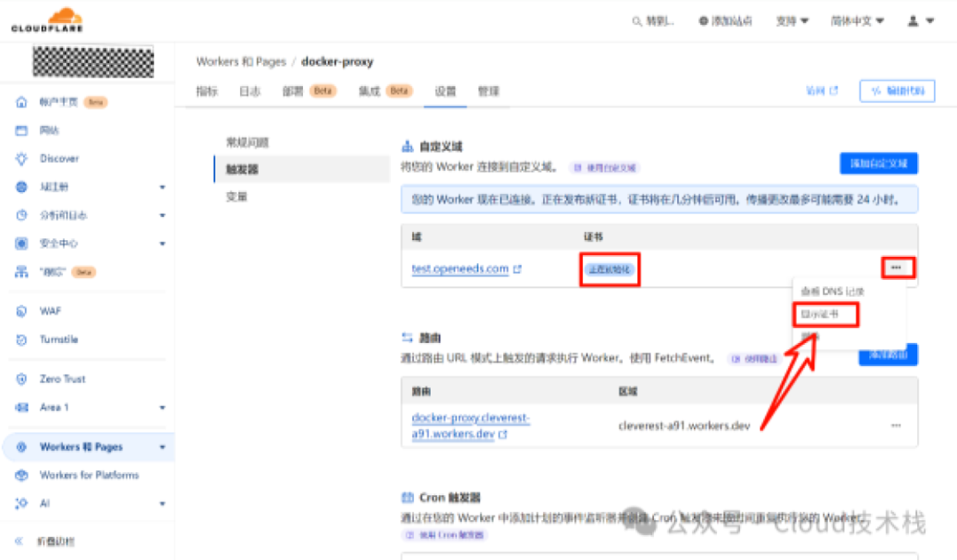Open the 帐户主页 home icon in sidebar
The image size is (957, 560).
(21, 102)
